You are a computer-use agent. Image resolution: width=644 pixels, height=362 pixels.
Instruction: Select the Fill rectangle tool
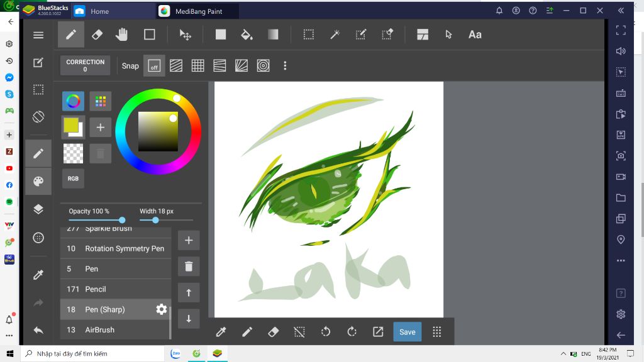pyautogui.click(x=221, y=35)
